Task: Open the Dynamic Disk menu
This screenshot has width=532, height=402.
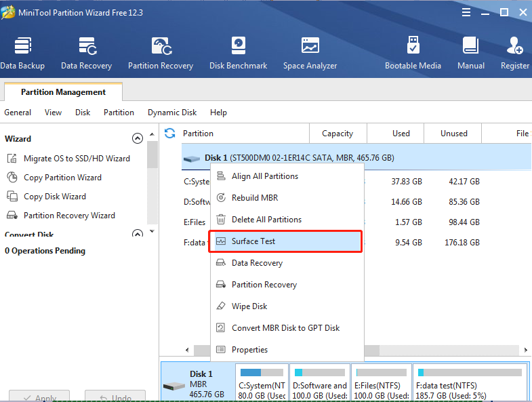Action: coord(172,113)
